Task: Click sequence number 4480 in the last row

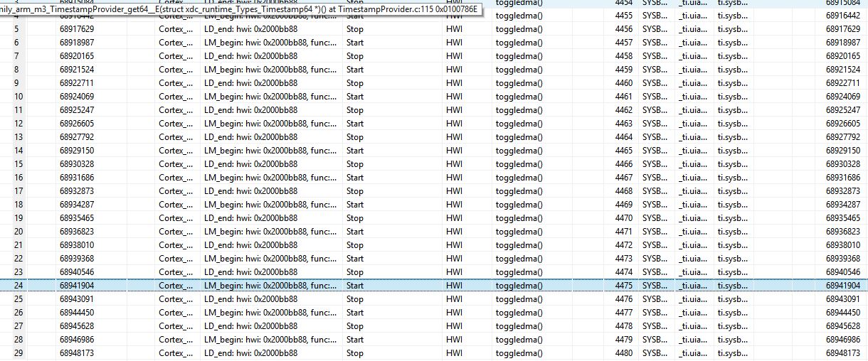Action: pyautogui.click(x=623, y=353)
